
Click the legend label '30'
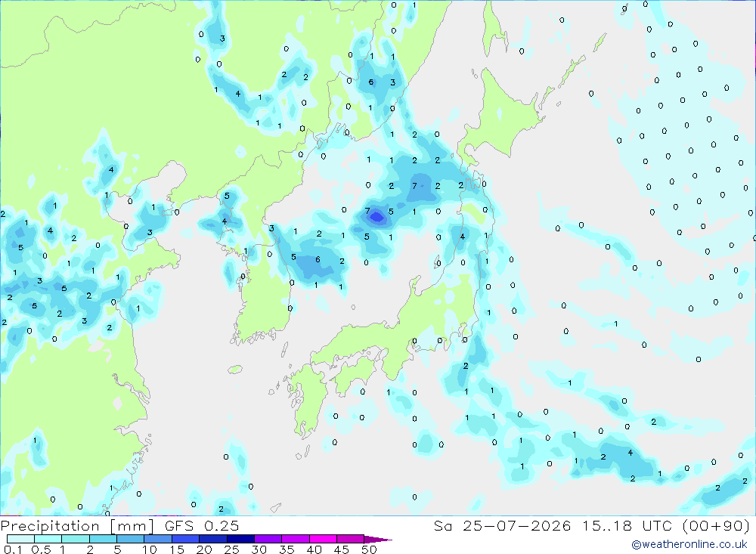[x=259, y=549]
